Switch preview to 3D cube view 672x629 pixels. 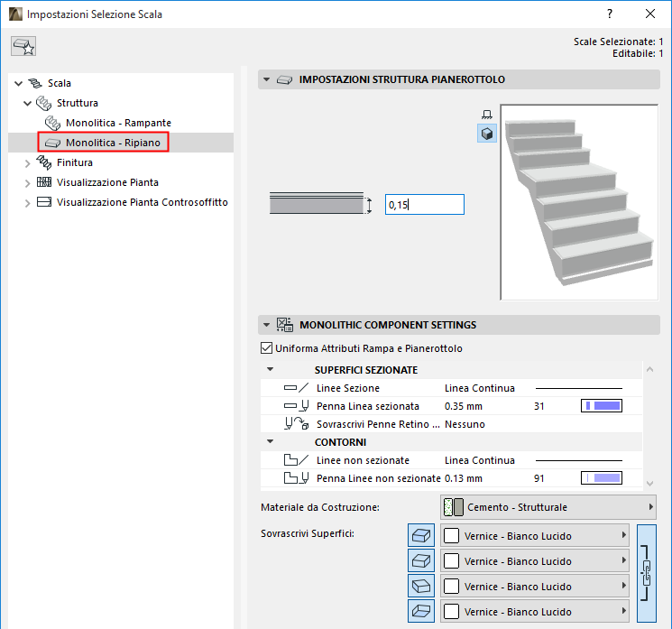(487, 134)
